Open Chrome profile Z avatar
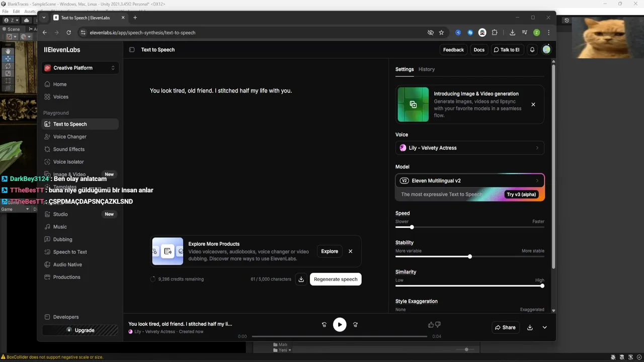The height and width of the screenshot is (362, 644). [537, 33]
